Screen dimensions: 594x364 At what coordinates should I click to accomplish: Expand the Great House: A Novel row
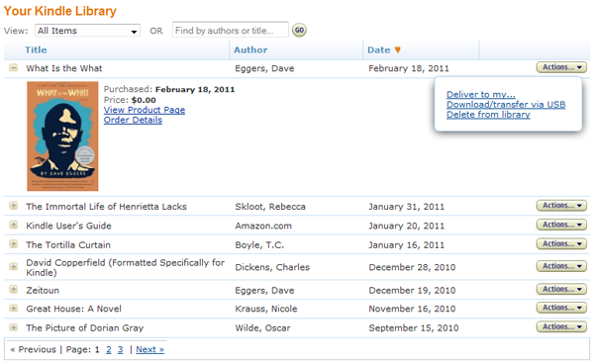(14, 309)
